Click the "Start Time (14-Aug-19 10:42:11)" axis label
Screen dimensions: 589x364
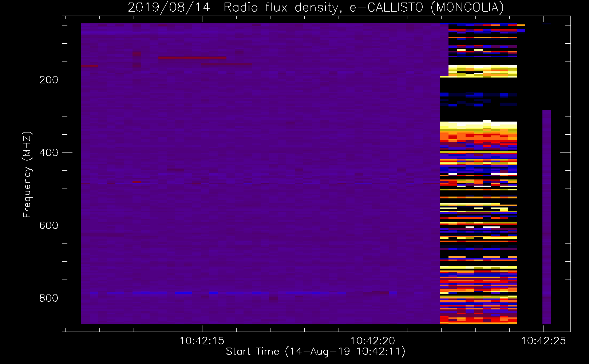click(316, 352)
